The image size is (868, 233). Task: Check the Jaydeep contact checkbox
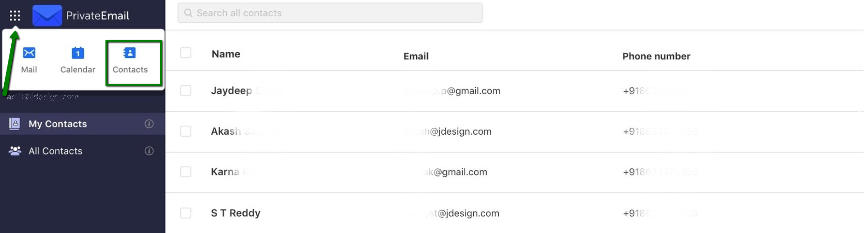point(186,90)
